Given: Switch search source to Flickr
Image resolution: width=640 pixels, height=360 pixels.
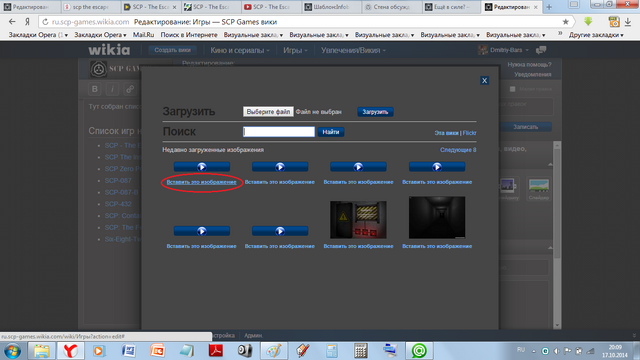Looking at the screenshot, I should [x=469, y=133].
